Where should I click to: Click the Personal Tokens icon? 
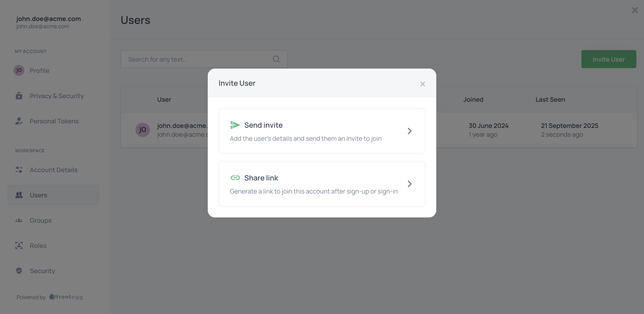pos(19,121)
